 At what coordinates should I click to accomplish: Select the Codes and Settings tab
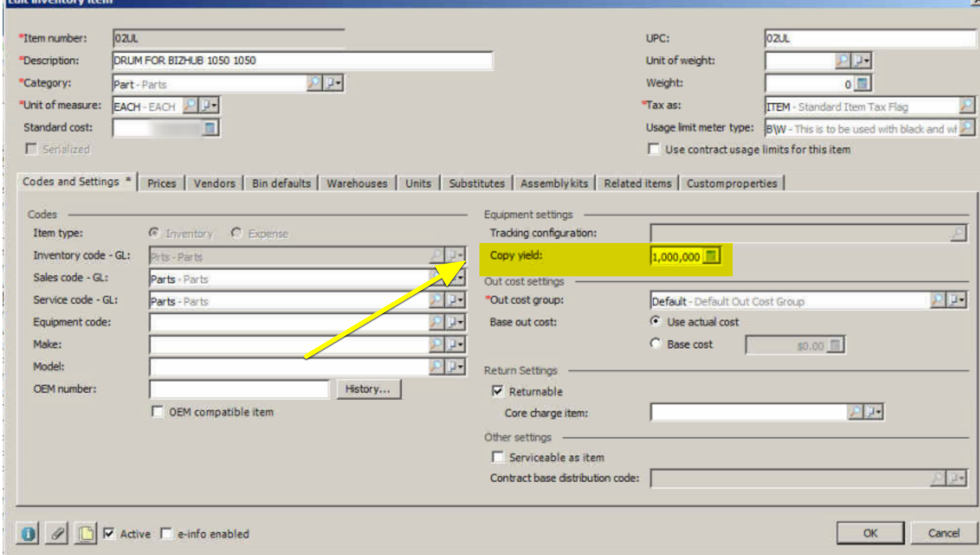(77, 182)
